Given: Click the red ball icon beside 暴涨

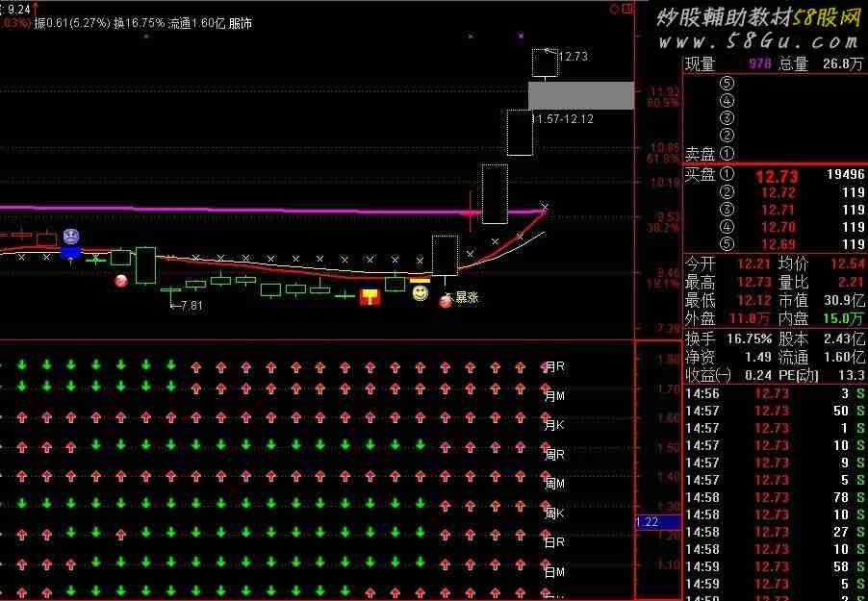Looking at the screenshot, I should click(x=446, y=301).
